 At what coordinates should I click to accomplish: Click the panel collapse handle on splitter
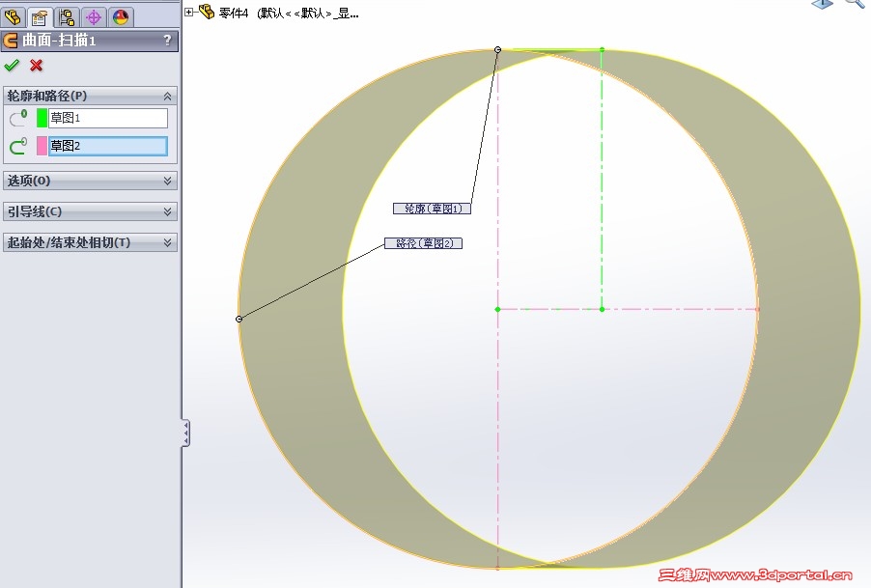click(185, 434)
